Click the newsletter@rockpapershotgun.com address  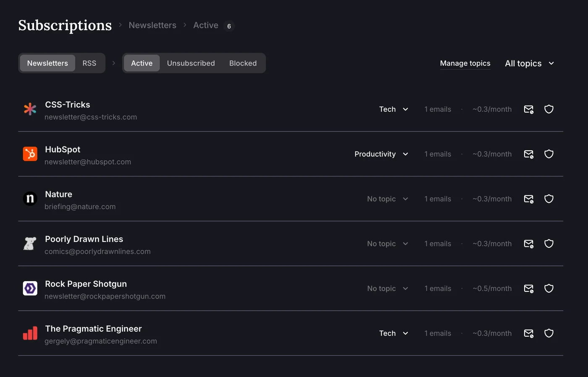(105, 296)
